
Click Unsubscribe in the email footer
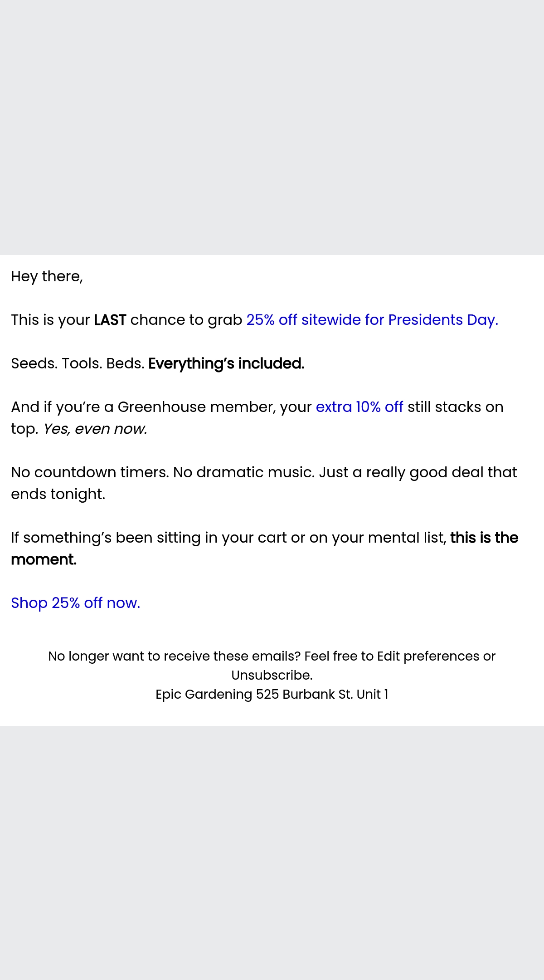point(272,675)
